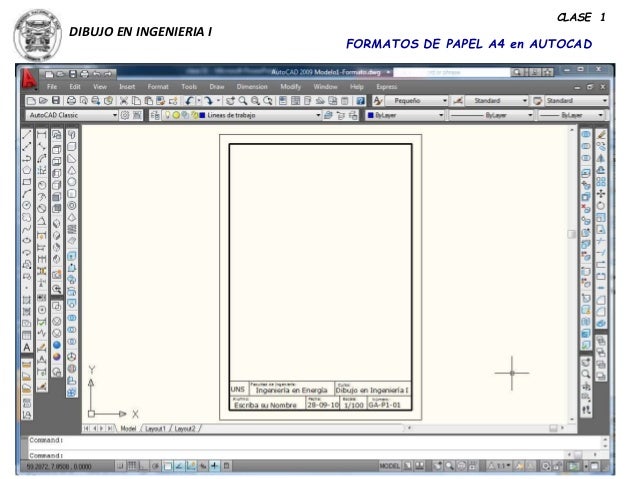Open the ByLayer color control dropdown
The width and height of the screenshot is (638, 479).
click(405, 116)
